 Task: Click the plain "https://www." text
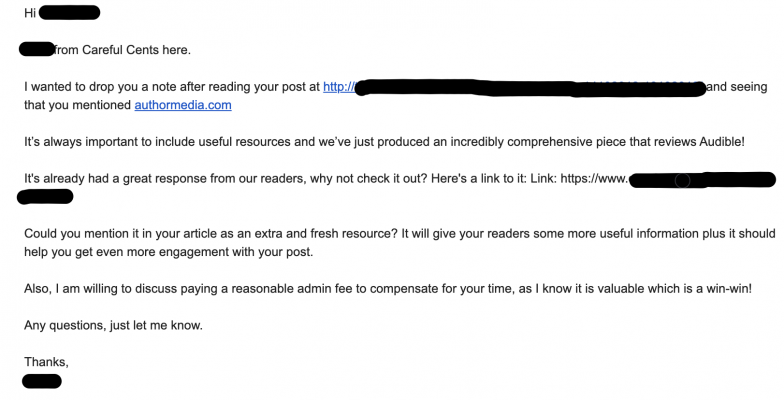594,178
